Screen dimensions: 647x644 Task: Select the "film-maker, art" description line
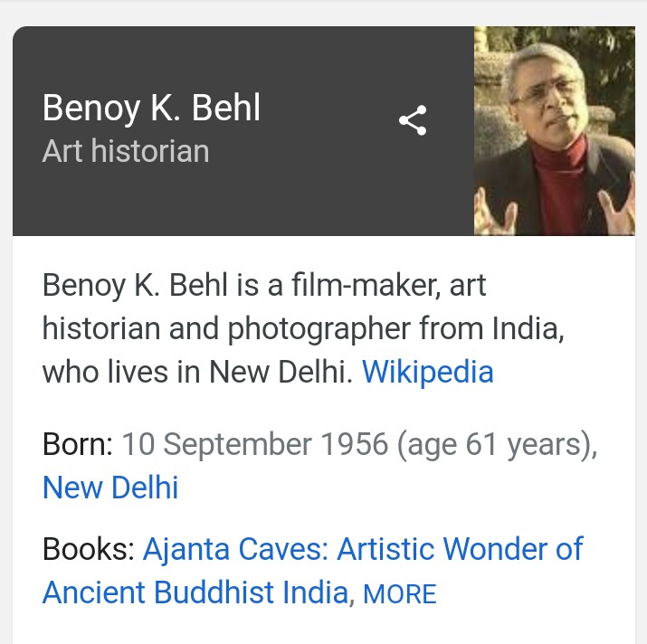(x=389, y=285)
